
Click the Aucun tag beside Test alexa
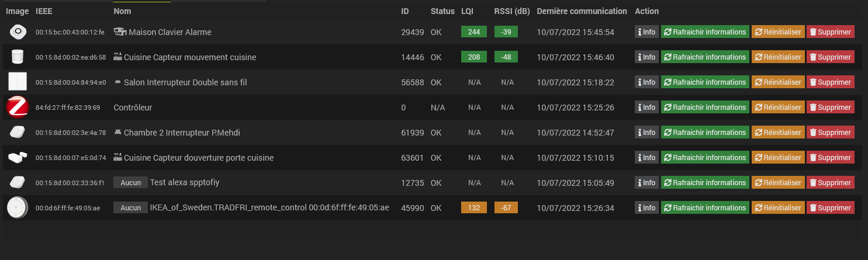coord(130,183)
